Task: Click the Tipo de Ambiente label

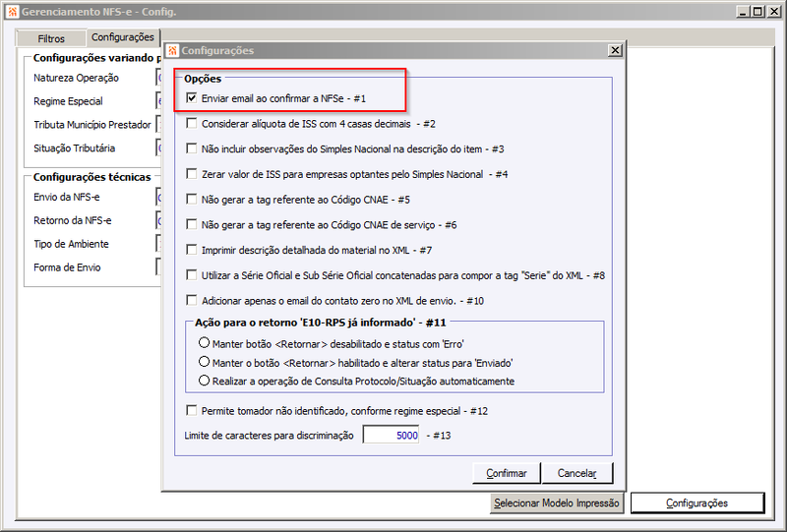Action: coord(71,244)
